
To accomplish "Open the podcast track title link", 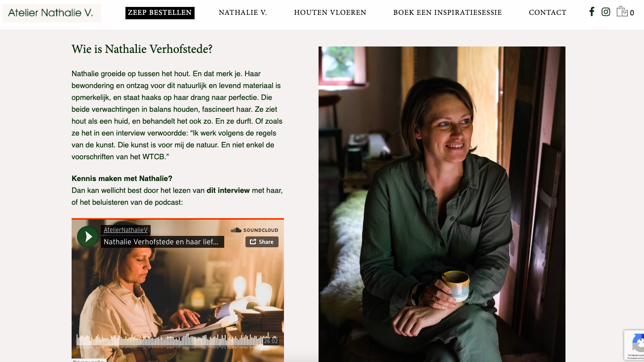I will (163, 242).
